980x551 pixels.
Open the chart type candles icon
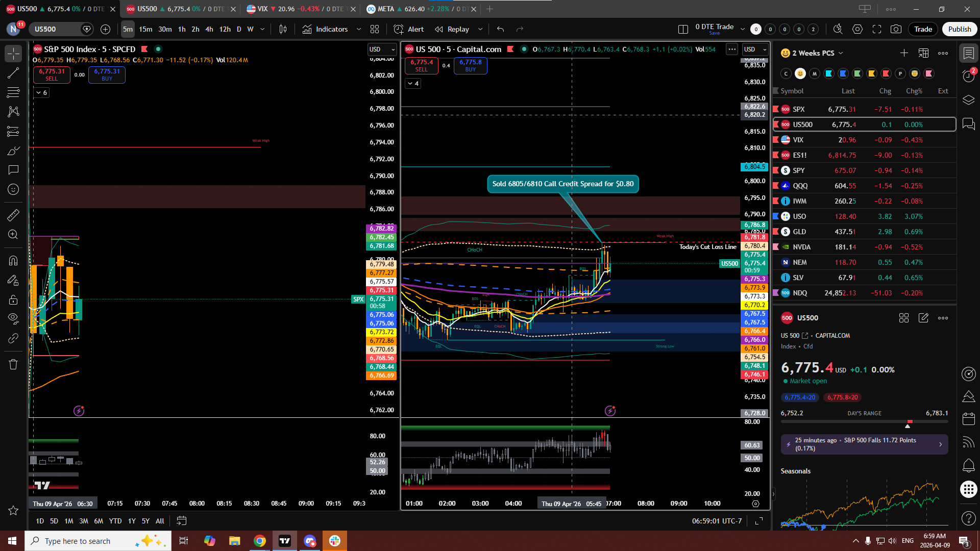click(x=283, y=29)
